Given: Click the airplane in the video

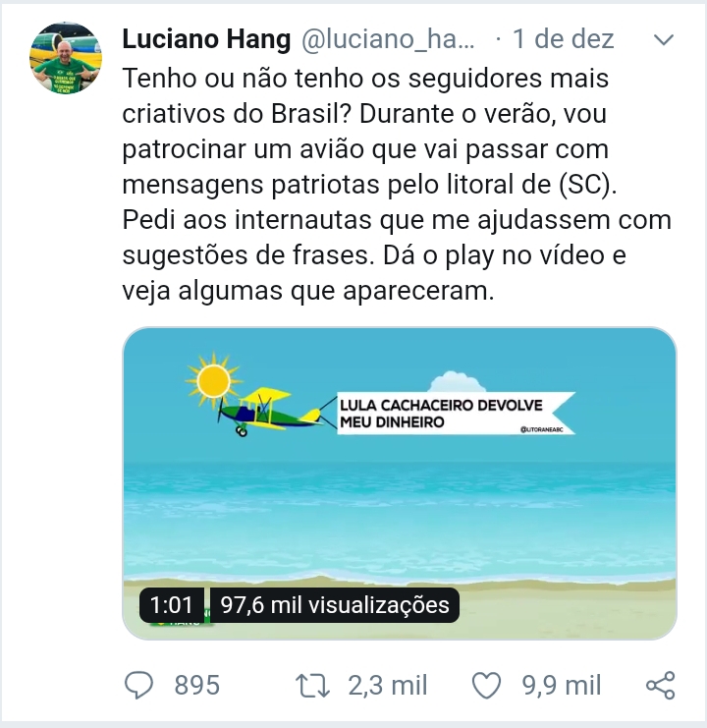Looking at the screenshot, I should coord(269,413).
